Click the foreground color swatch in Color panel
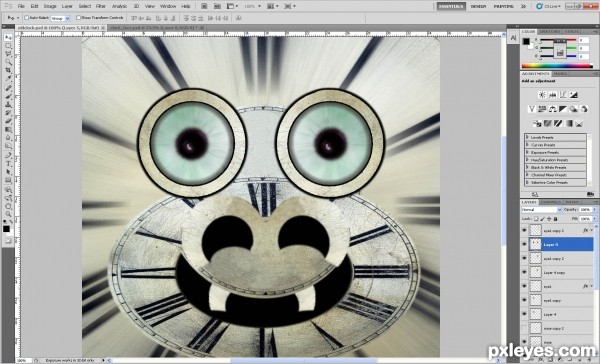 click(527, 41)
